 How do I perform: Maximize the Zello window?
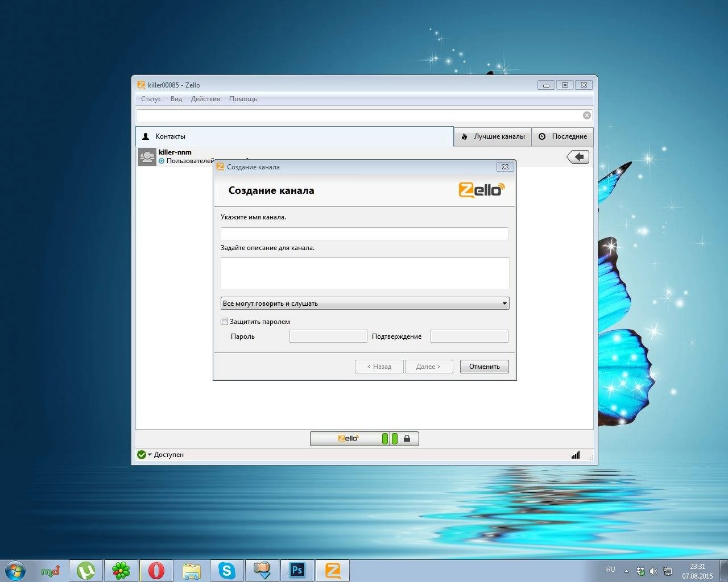click(x=565, y=85)
